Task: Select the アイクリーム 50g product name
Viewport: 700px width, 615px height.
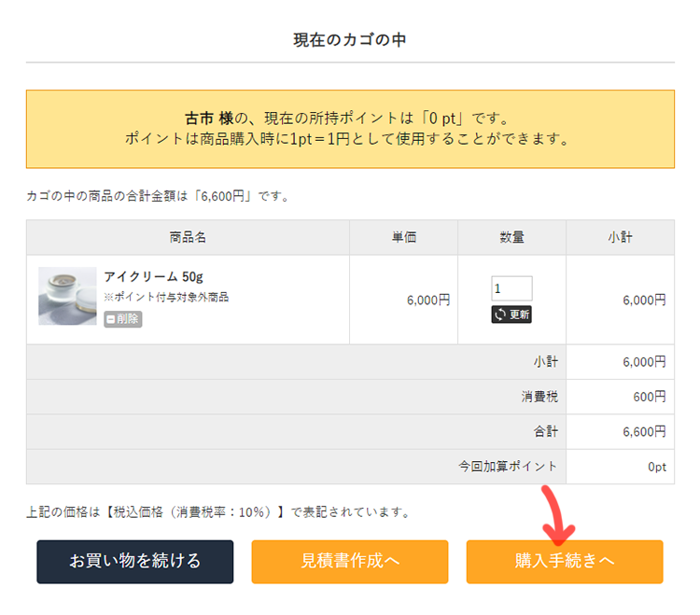Action: (x=153, y=277)
